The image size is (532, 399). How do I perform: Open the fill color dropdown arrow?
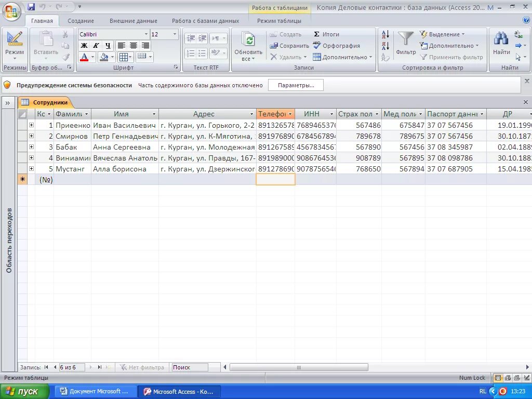coord(112,57)
